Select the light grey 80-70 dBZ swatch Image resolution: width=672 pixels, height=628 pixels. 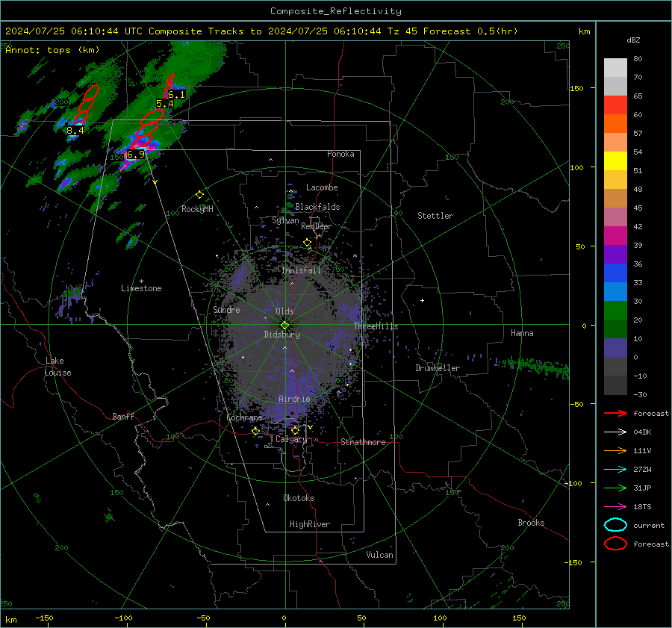point(615,68)
